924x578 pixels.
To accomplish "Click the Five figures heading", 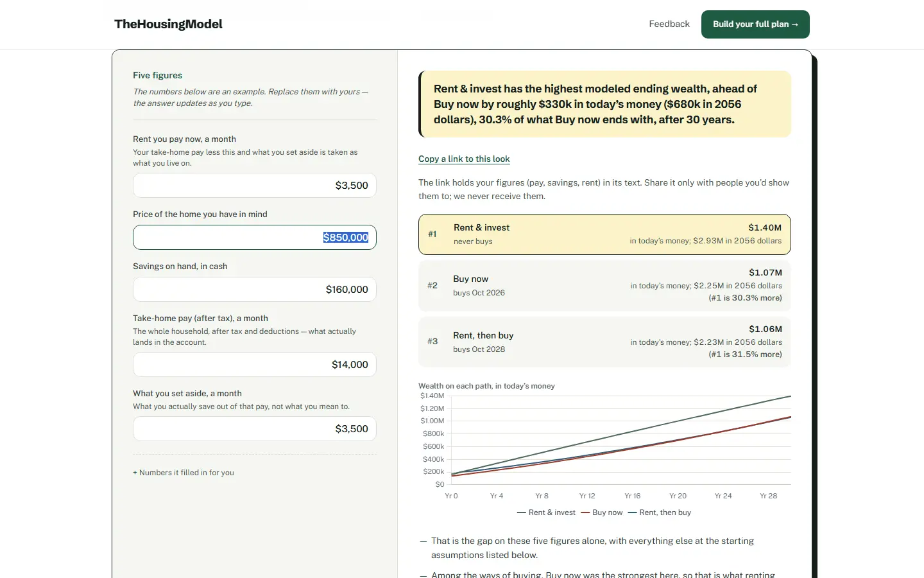I will (x=158, y=75).
